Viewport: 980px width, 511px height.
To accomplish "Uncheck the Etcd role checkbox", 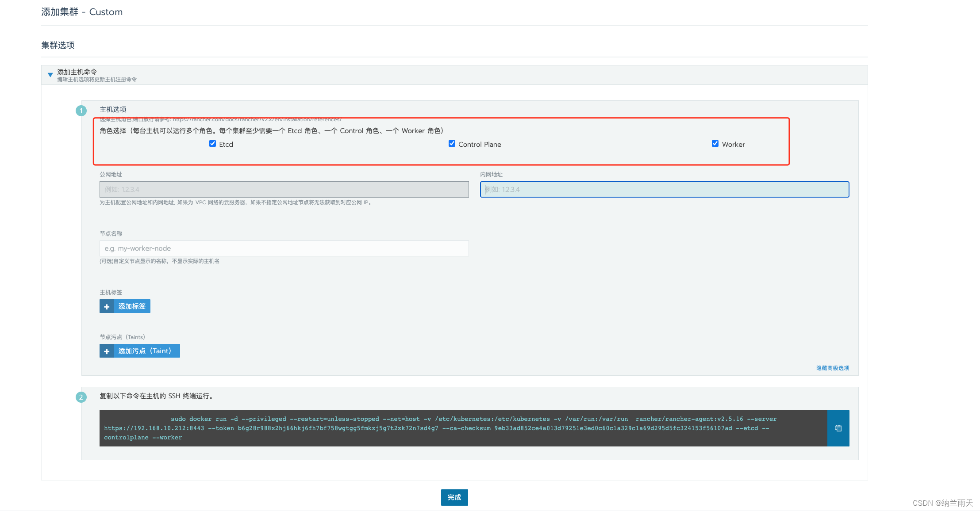I will pos(212,144).
